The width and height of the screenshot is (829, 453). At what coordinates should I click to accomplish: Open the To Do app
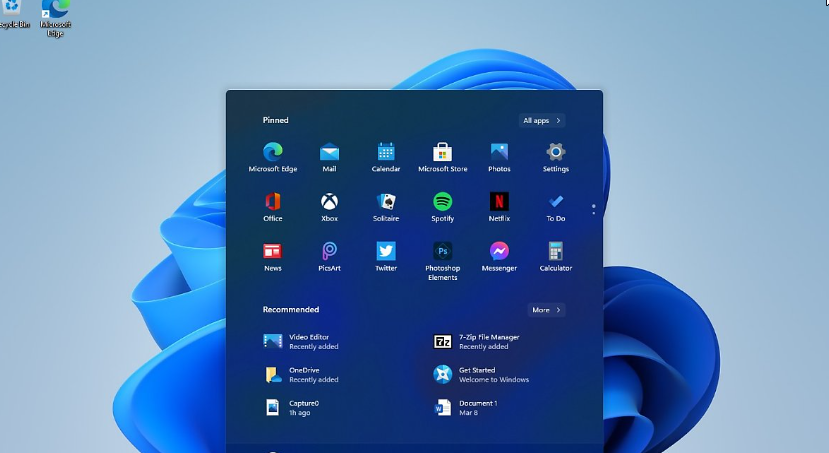tap(556, 207)
